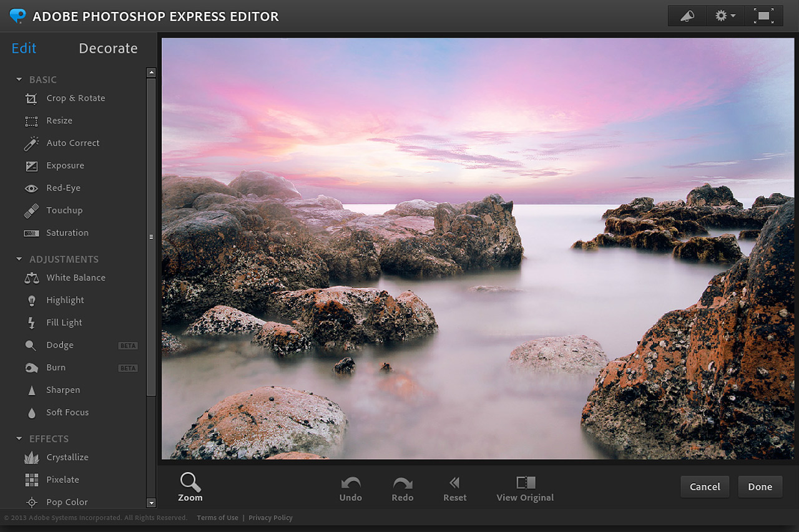The width and height of the screenshot is (799, 532).
Task: Apply Auto Correct to the photo
Action: click(73, 143)
